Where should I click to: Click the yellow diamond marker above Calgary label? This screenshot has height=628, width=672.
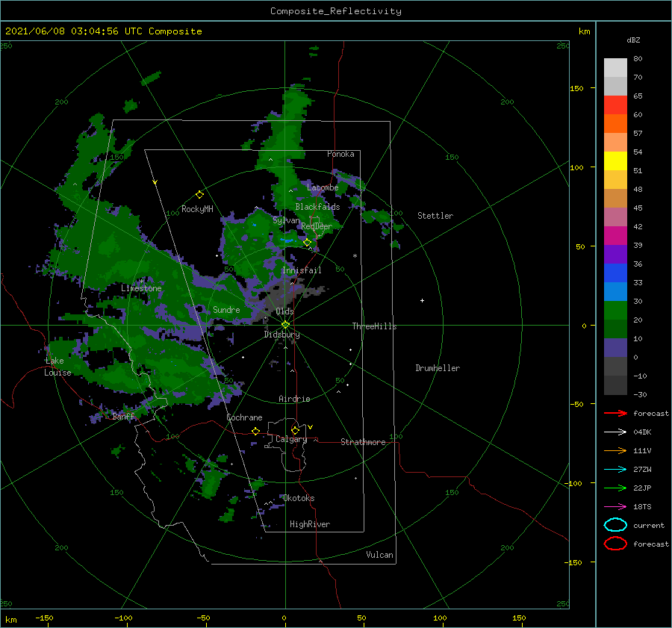[295, 430]
